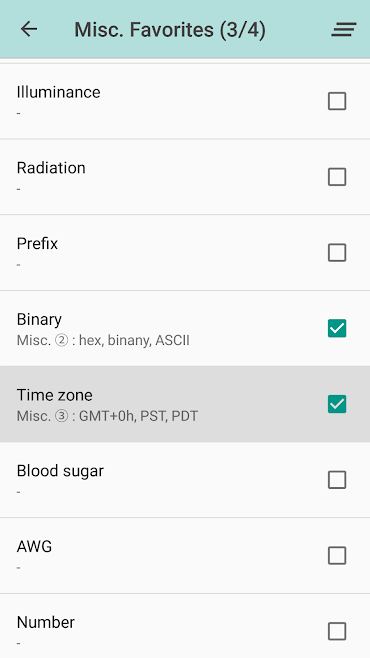The height and width of the screenshot is (658, 370).
Task: Uncheck the Binary favorite checkbox
Action: (x=337, y=328)
